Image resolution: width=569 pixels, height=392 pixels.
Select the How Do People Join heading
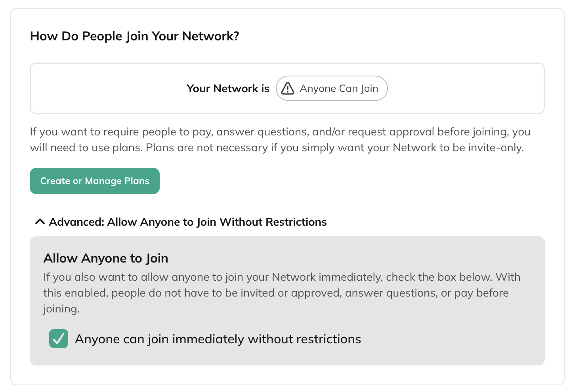click(x=135, y=36)
